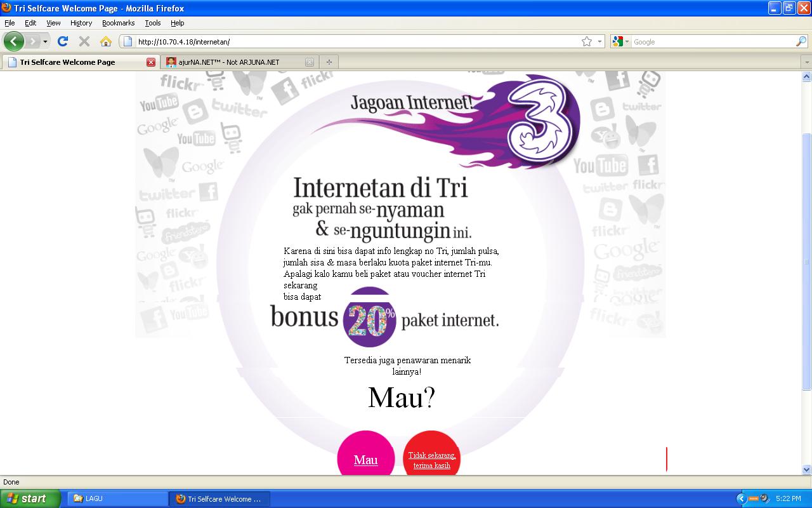Click the Firefox icon in title bar
The height and width of the screenshot is (508, 812).
coord(7,8)
